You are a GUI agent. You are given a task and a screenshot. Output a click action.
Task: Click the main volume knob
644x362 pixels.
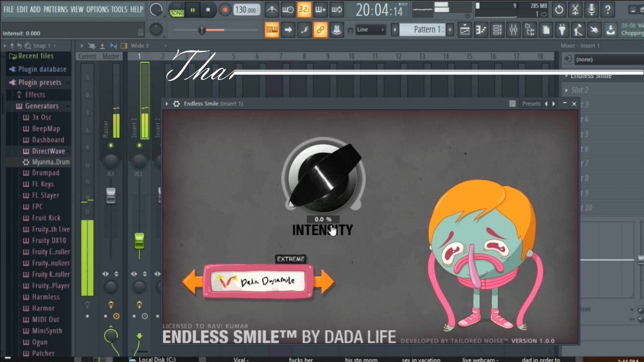(x=156, y=9)
